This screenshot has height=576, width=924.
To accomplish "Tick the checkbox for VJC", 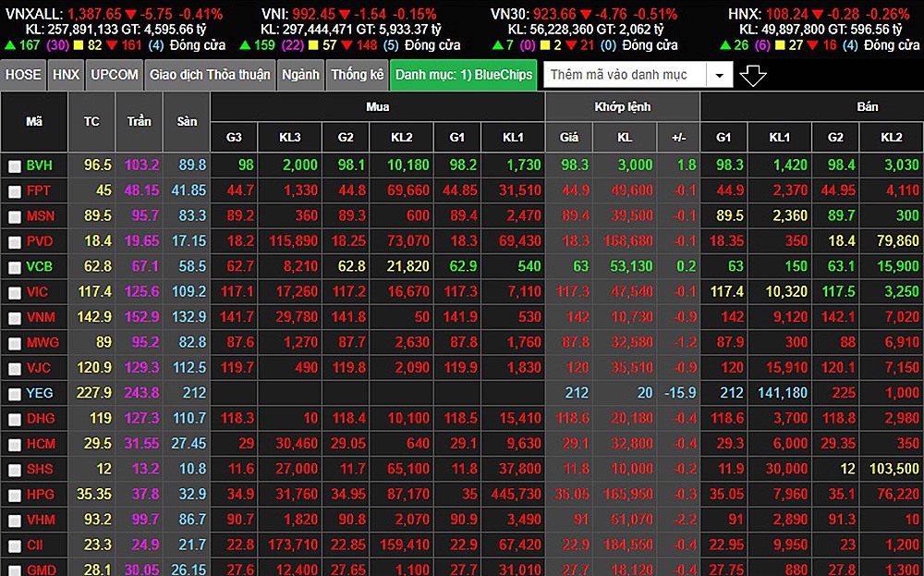I will 15,370.
